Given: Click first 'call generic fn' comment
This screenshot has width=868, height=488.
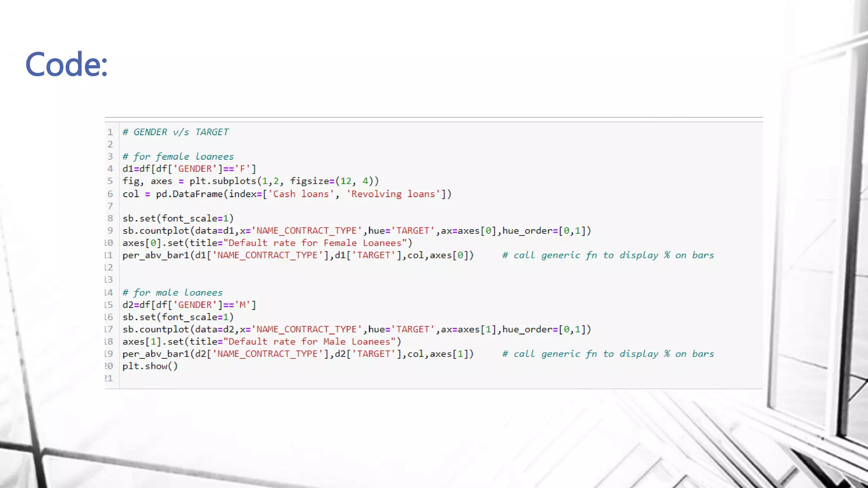Looking at the screenshot, I should [x=608, y=255].
